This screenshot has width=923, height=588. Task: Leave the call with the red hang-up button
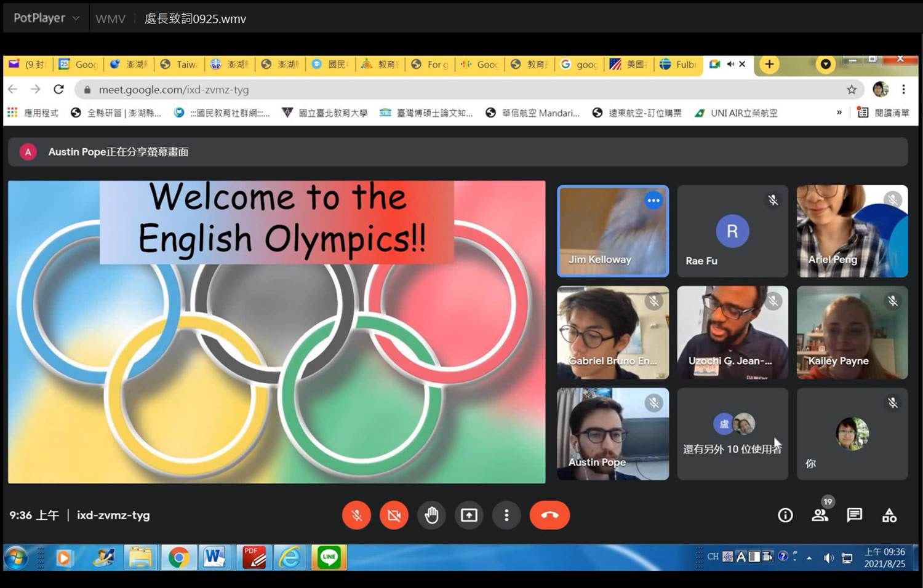click(x=549, y=515)
